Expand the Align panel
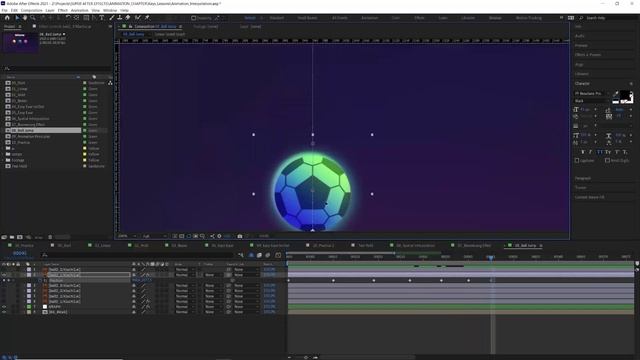 (x=579, y=64)
